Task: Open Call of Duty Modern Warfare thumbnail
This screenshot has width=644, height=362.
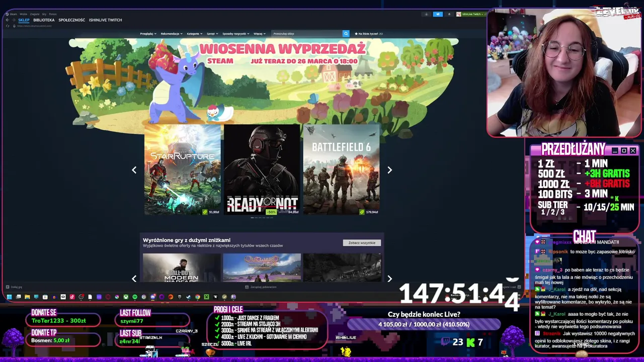Action: pyautogui.click(x=182, y=267)
